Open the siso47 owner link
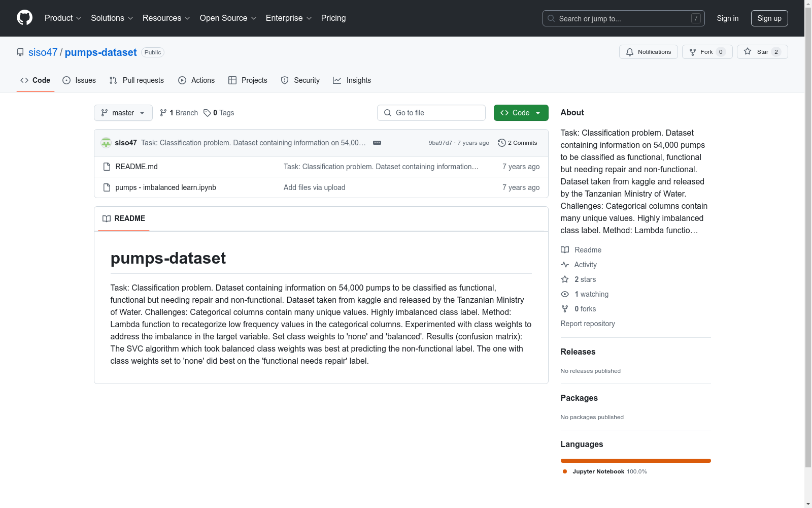The height and width of the screenshot is (508, 812). pos(43,52)
